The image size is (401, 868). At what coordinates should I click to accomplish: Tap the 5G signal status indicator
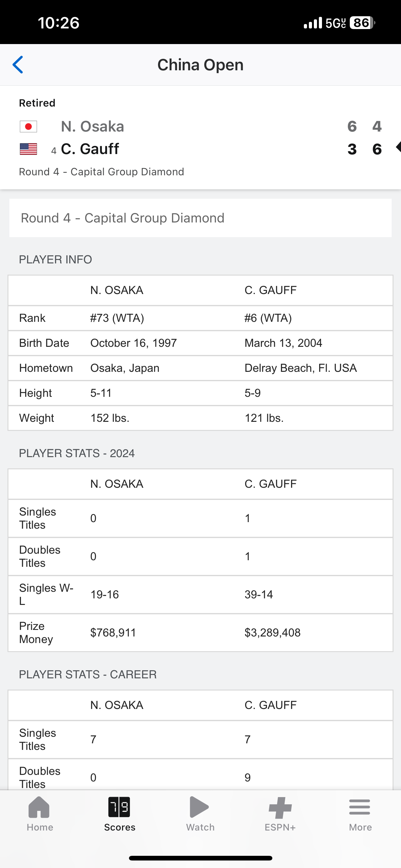pos(336,23)
